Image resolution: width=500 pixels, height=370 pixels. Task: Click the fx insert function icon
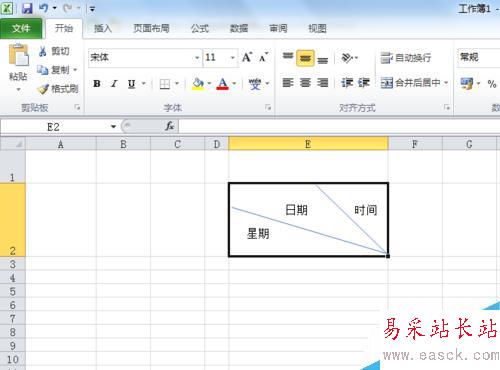coord(169,126)
